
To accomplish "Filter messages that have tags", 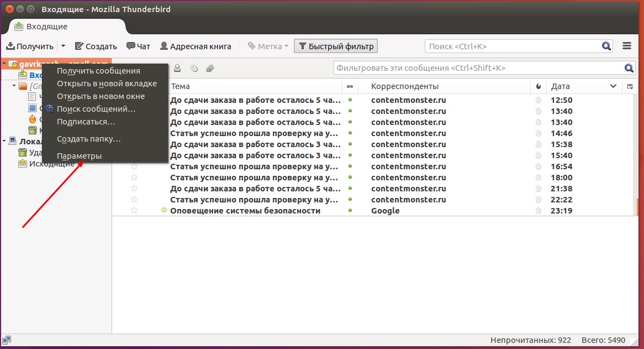I will (x=194, y=68).
